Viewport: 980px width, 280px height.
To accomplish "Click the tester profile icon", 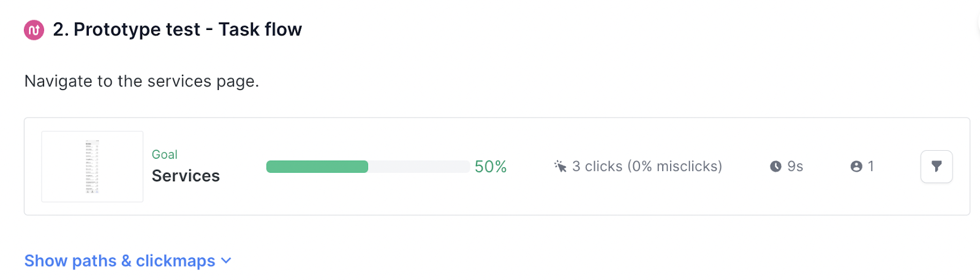I will pyautogui.click(x=856, y=166).
